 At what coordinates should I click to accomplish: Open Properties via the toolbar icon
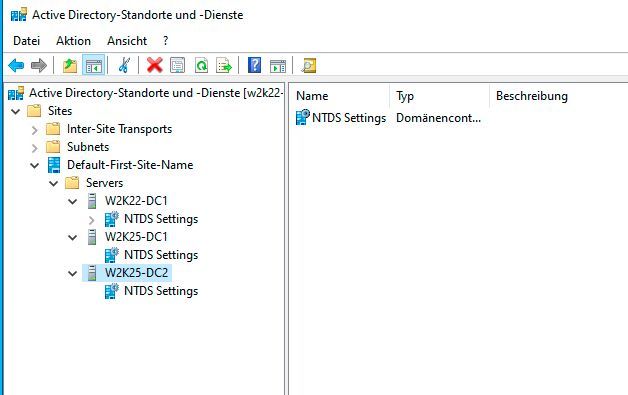(x=177, y=65)
